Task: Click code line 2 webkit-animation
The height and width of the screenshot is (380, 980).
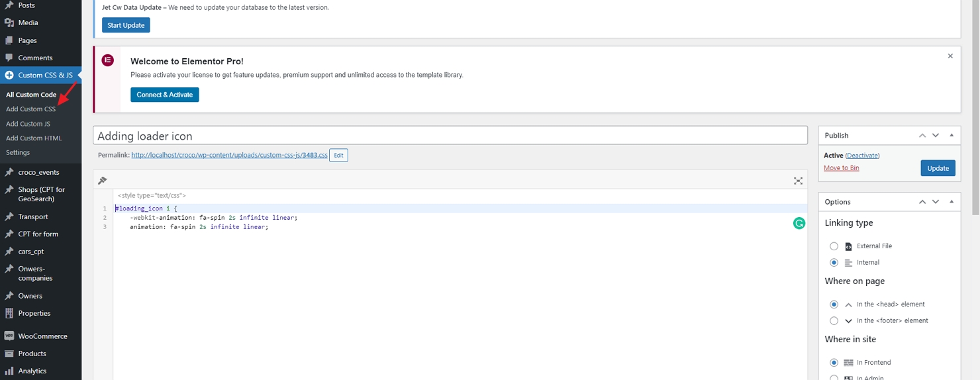Action: tap(214, 218)
